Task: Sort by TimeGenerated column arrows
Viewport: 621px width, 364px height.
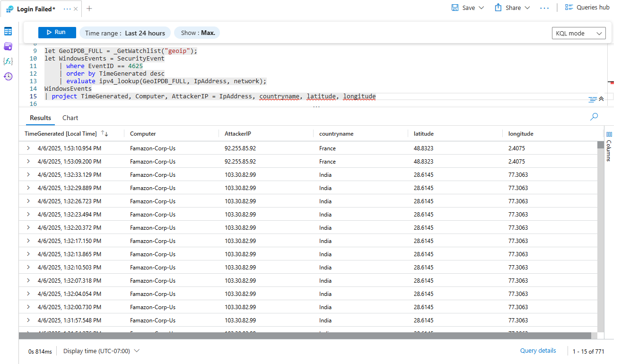Action: 105,134
